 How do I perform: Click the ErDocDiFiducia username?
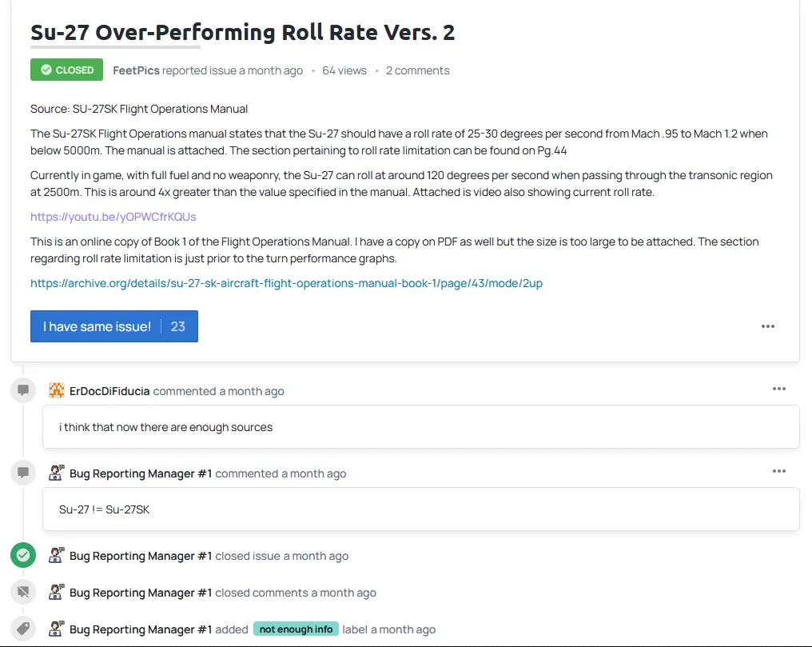click(x=109, y=391)
